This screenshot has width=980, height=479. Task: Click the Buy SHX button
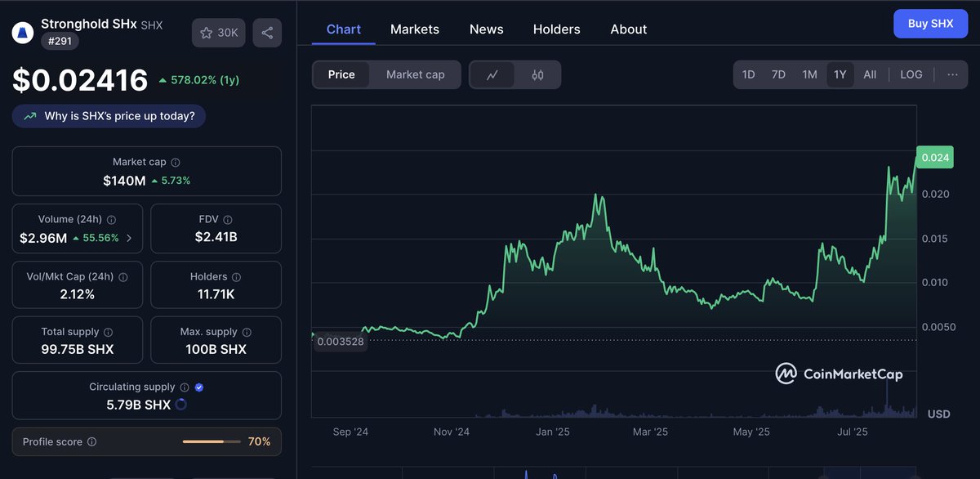point(930,23)
